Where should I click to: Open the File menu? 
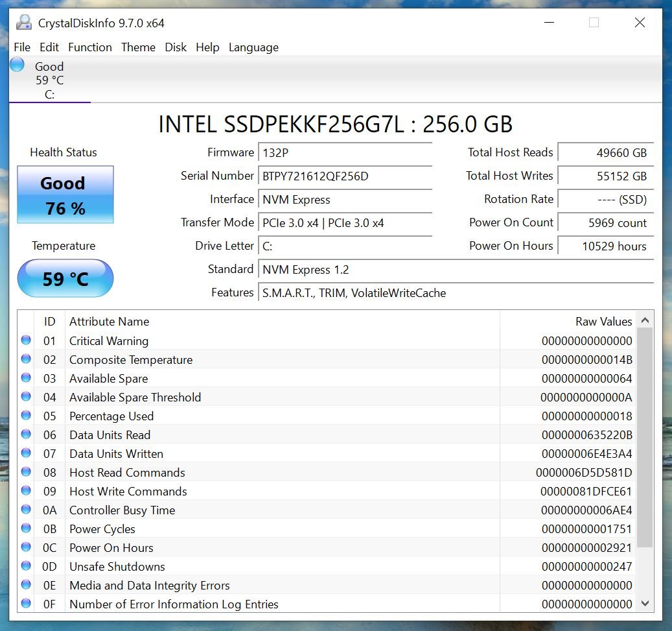click(x=22, y=47)
